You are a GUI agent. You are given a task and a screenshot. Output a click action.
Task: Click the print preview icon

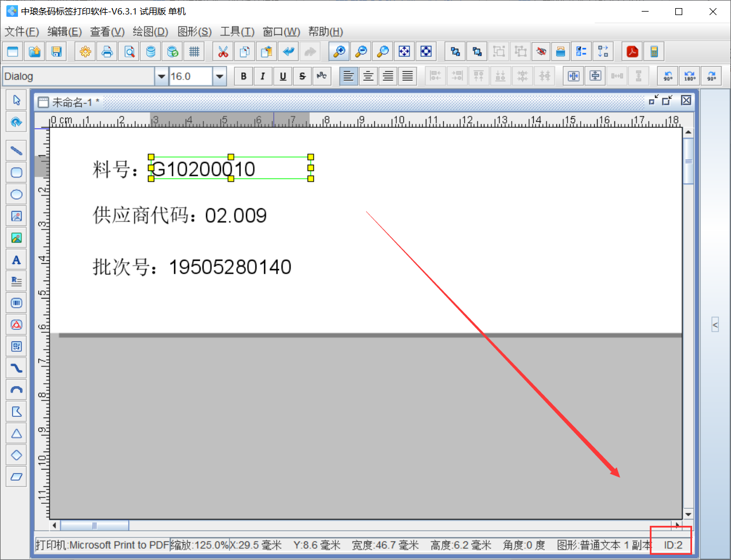(x=129, y=52)
